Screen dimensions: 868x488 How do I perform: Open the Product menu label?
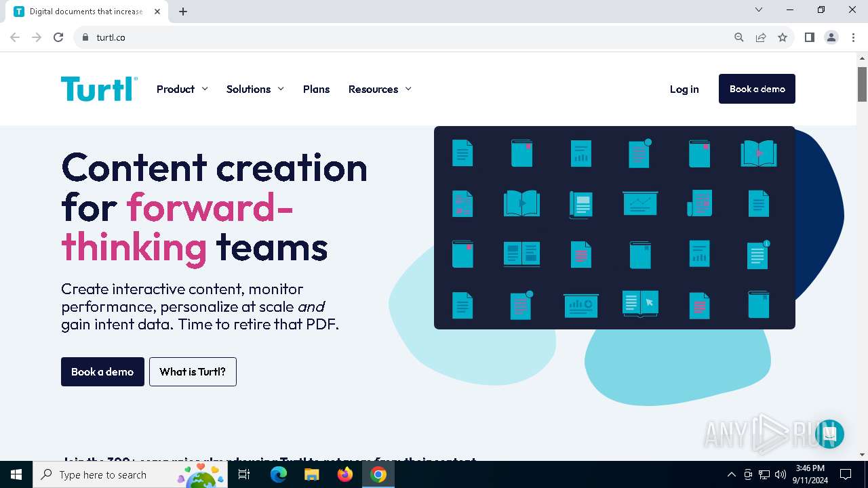(176, 89)
